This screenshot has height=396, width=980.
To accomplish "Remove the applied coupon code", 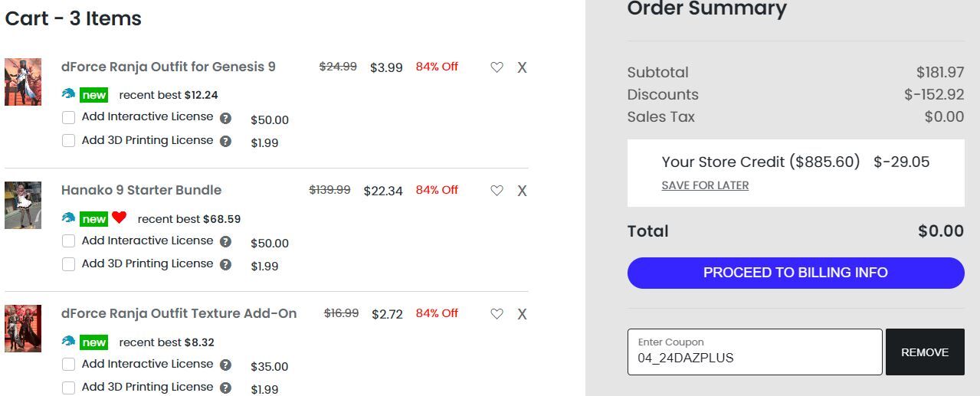I will click(x=925, y=352).
